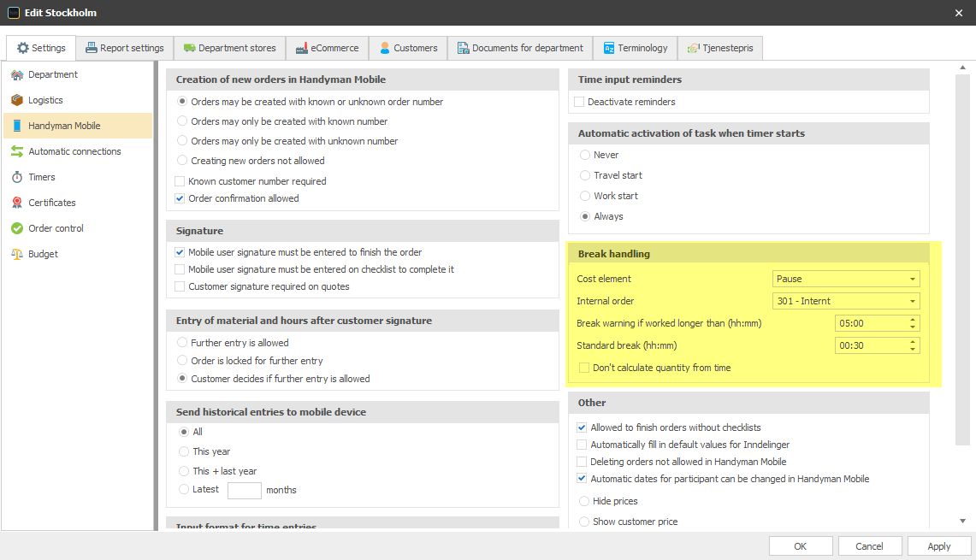
Task: Select the 'Hide prices' option
Action: (584, 501)
